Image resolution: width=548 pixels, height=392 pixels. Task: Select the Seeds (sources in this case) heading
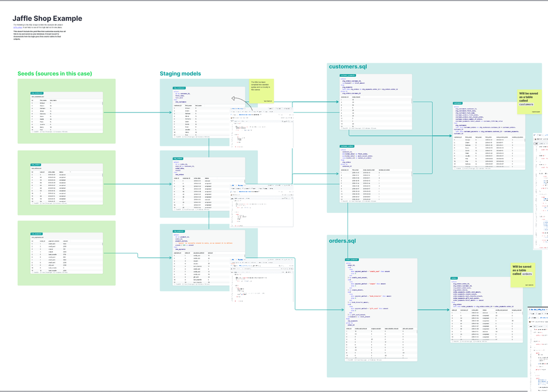click(55, 74)
